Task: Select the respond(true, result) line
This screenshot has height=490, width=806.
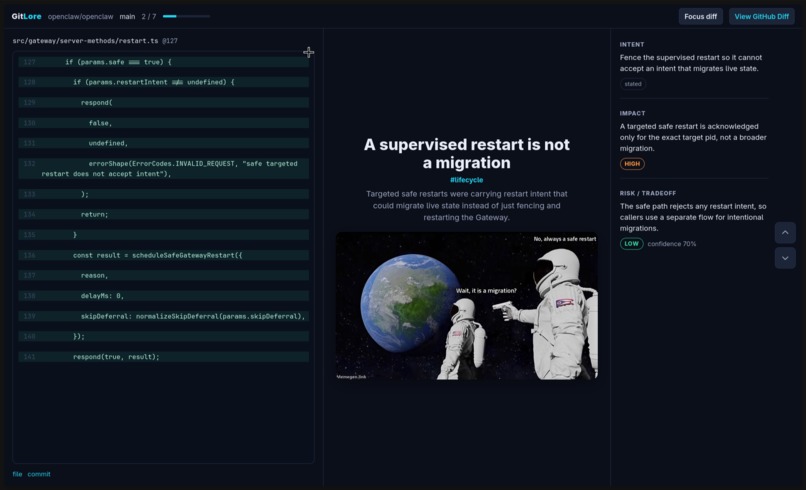Action: click(163, 357)
